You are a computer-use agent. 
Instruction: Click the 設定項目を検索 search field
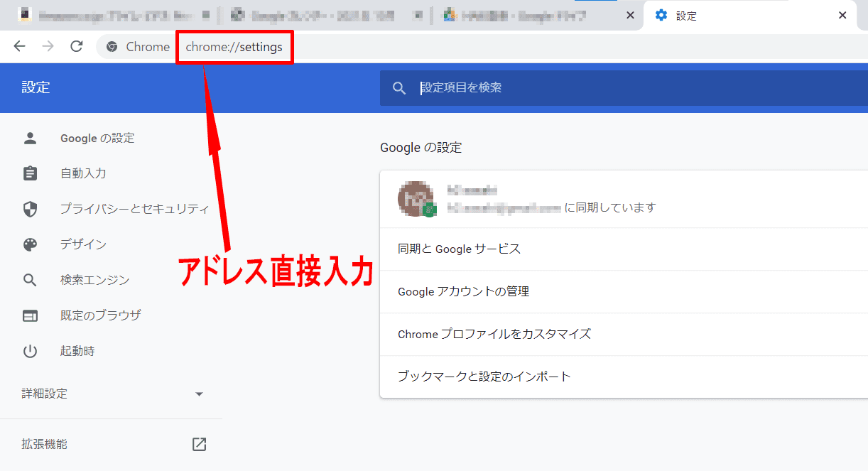[625, 88]
